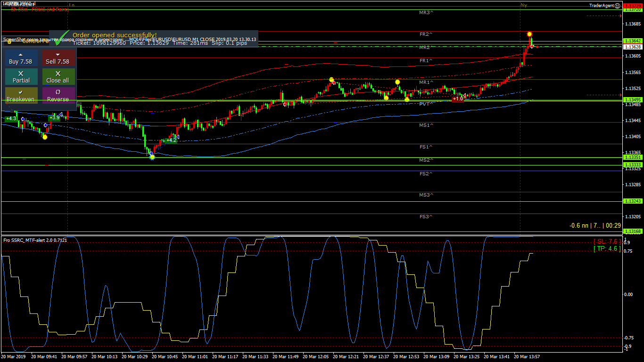The image size is (644, 362).
Task: Click the sun marker at the chart's highest peak
Action: (529, 34)
